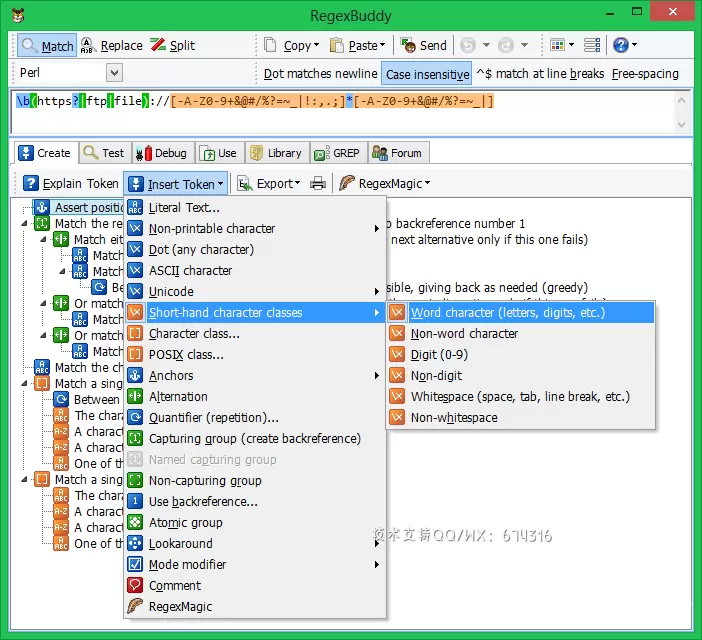Toggle Free-spacing mode
The height and width of the screenshot is (640, 702).
click(645, 73)
